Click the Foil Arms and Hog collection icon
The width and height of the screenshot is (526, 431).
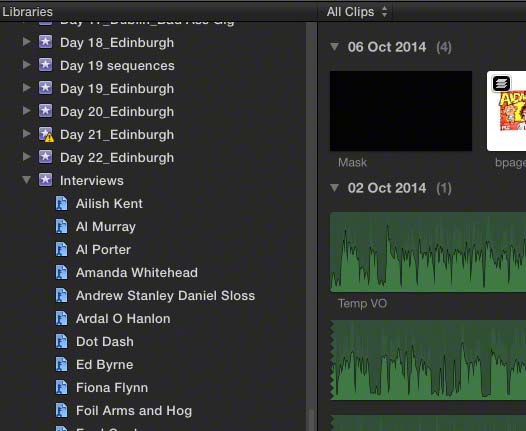(x=61, y=411)
